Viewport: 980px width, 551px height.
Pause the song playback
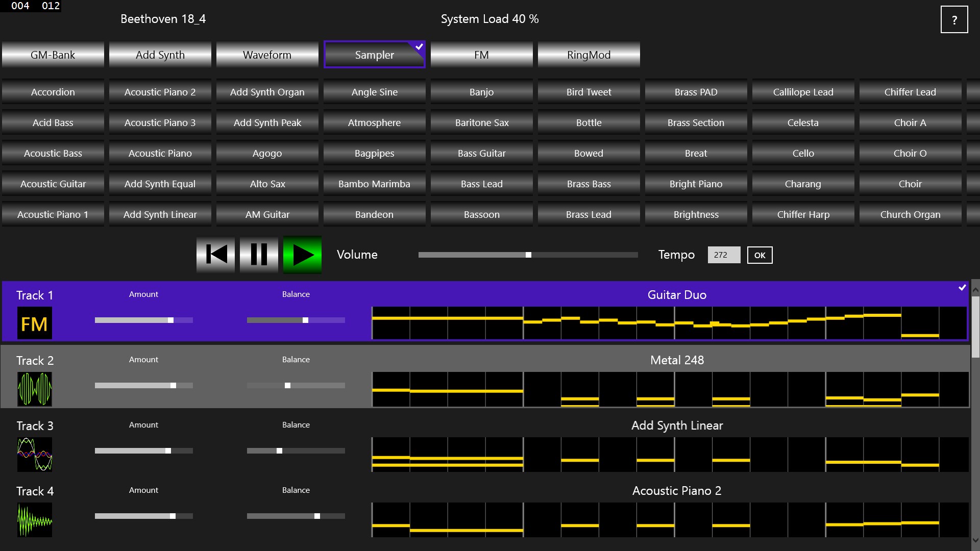pos(259,254)
